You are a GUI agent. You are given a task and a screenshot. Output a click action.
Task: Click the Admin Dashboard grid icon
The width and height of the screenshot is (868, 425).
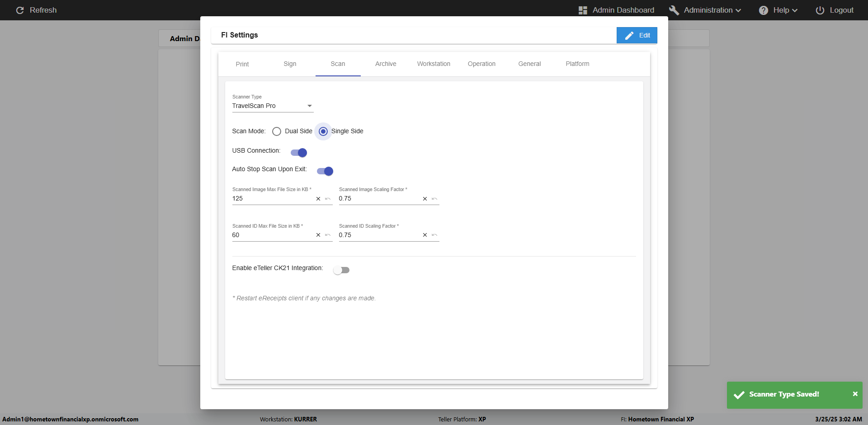583,10
